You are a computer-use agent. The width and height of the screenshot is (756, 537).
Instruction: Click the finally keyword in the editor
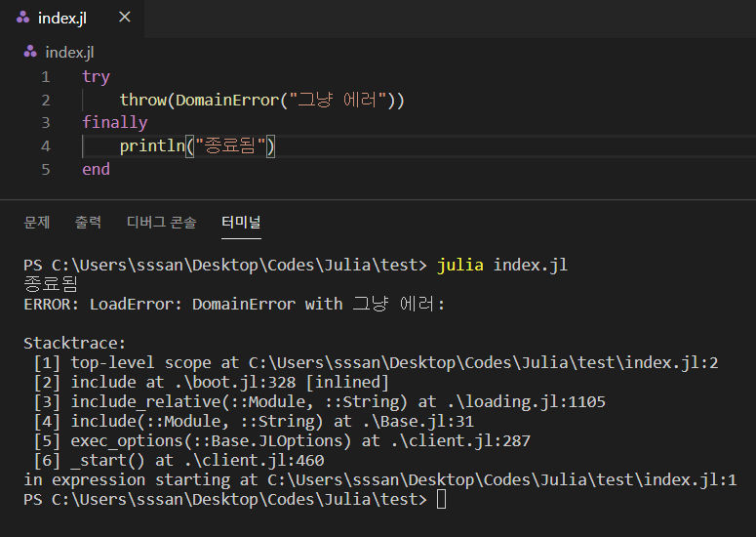(115, 123)
